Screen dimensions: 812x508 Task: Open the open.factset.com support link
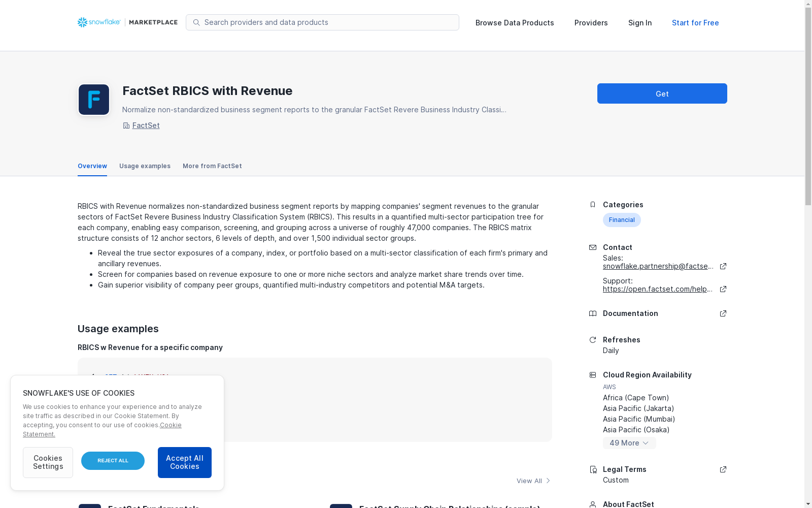[658, 289]
